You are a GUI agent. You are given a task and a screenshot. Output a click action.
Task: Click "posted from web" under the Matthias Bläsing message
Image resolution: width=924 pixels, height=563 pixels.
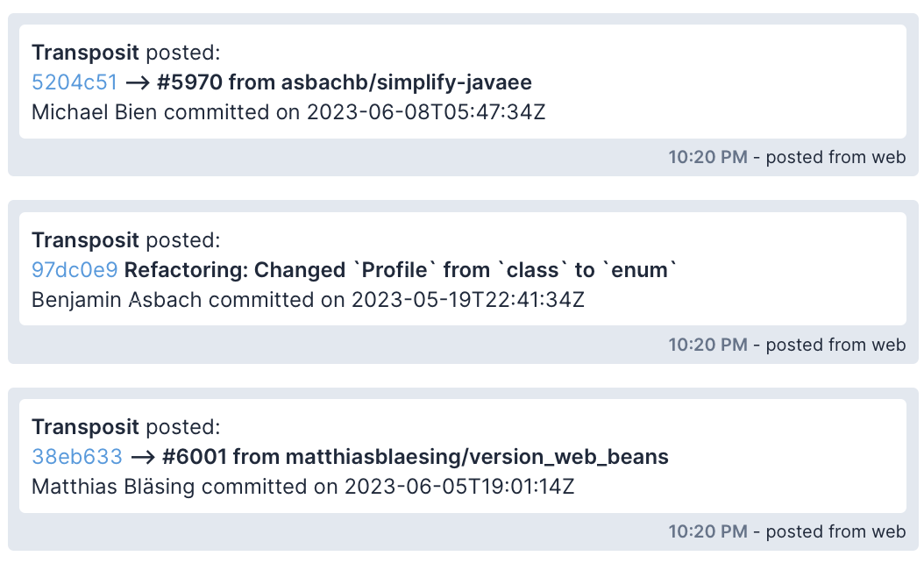pyautogui.click(x=835, y=531)
